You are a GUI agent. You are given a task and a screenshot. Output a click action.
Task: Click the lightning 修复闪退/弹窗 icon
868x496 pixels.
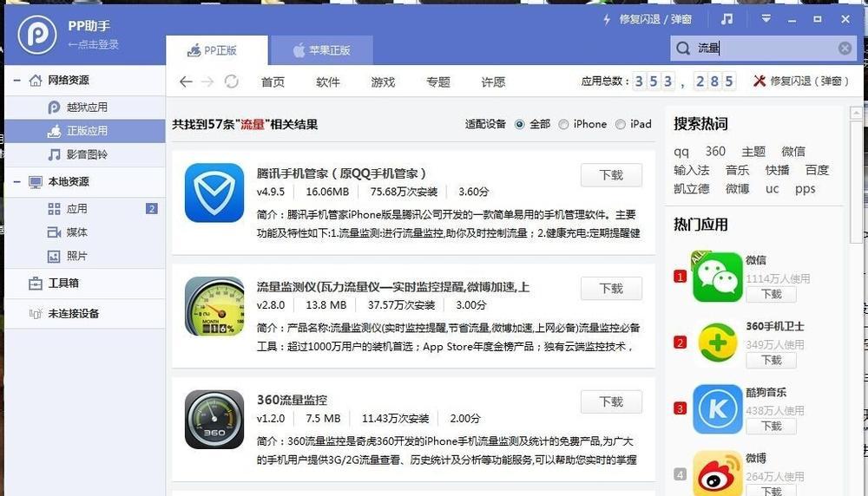pyautogui.click(x=607, y=19)
